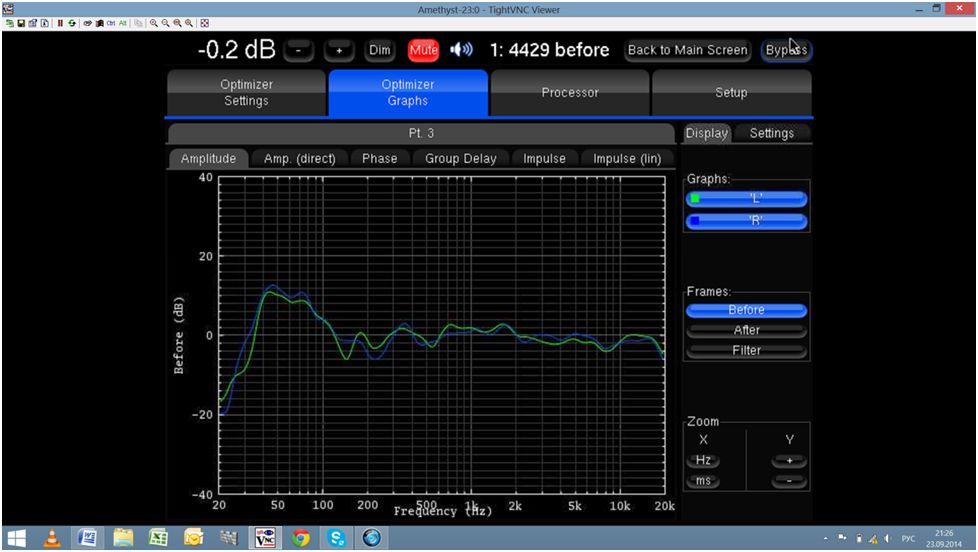Click the TightVNC pause toolbar icon
This screenshot has height=552, width=978.
pyautogui.click(x=59, y=22)
